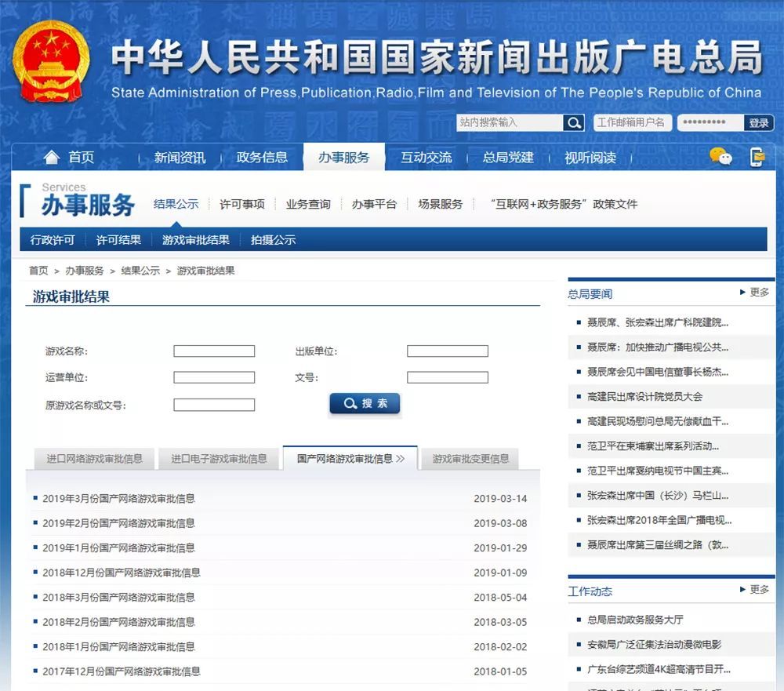The image size is (784, 691).
Task: Click the national emblem logo
Action: [49, 61]
